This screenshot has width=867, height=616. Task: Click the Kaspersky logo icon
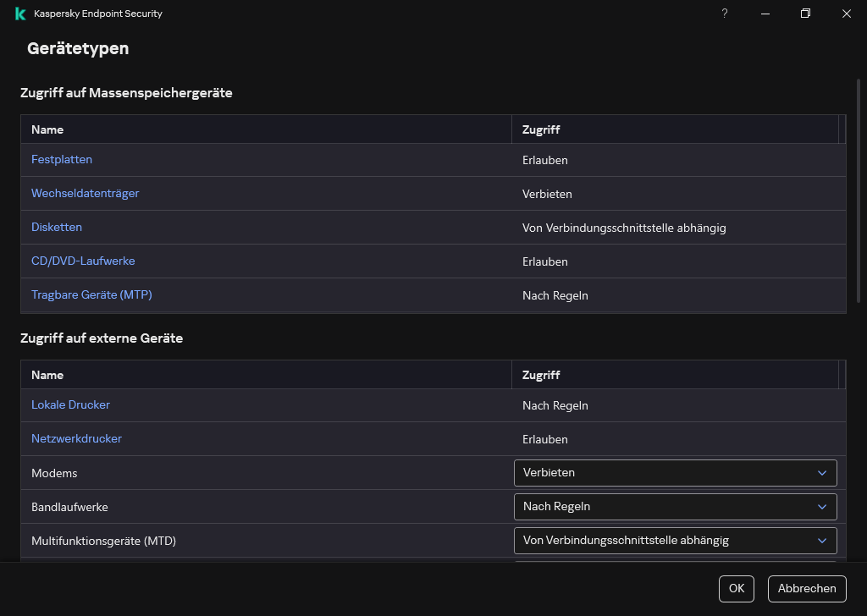coord(20,14)
